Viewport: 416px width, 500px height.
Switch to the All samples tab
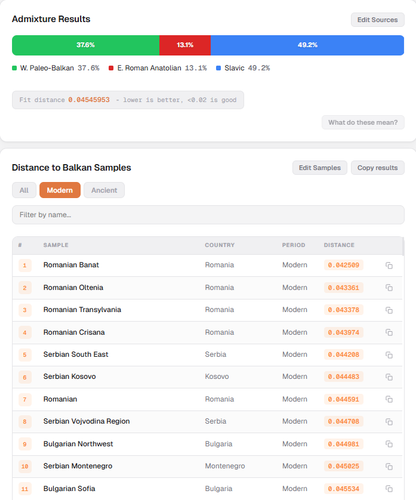(x=24, y=190)
